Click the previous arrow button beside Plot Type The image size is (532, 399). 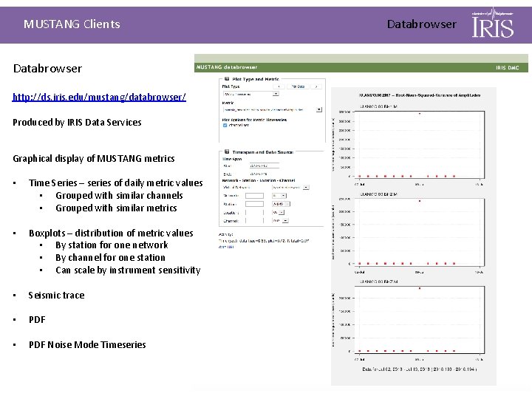(x=279, y=86)
